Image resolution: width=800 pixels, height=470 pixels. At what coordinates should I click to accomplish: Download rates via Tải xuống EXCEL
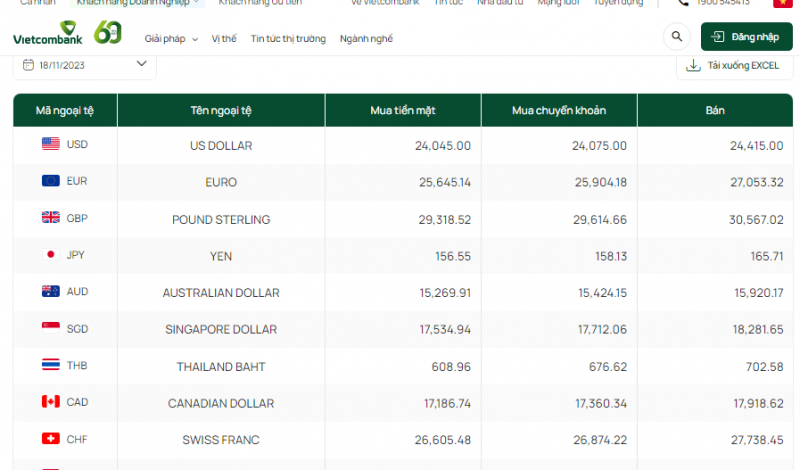733,66
